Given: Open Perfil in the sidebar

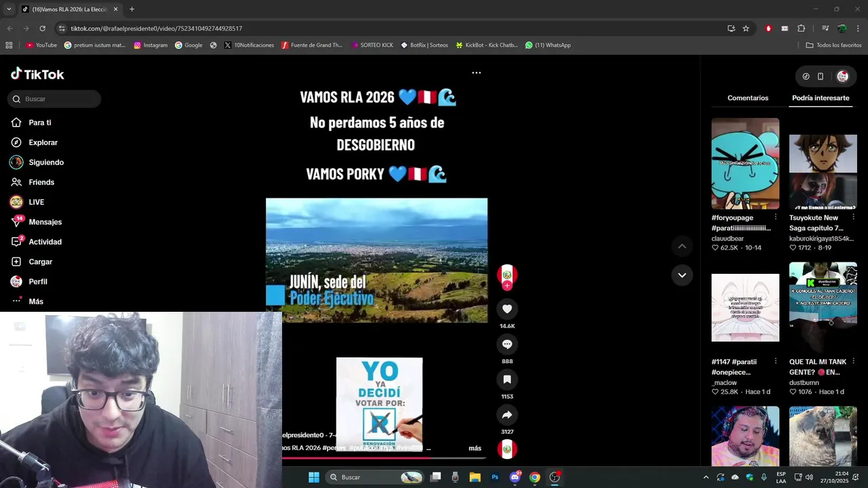Looking at the screenshot, I should pyautogui.click(x=38, y=281).
